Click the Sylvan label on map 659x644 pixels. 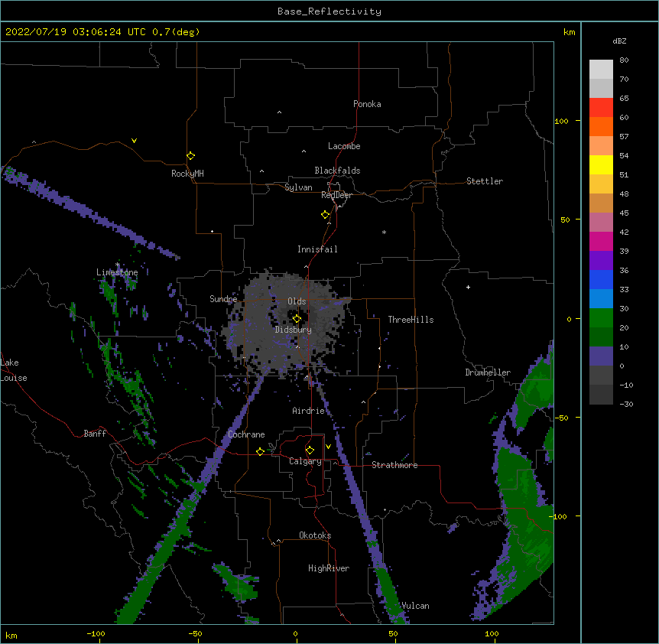click(x=298, y=187)
